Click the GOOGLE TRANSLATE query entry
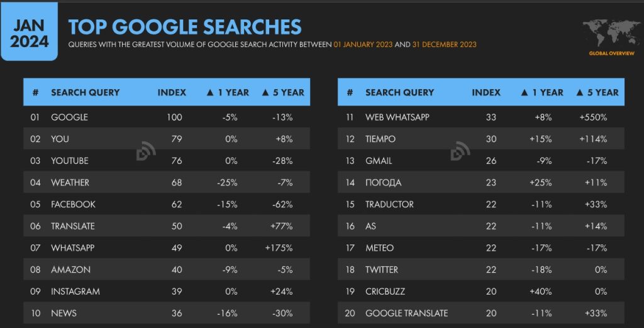Image resolution: width=644 pixels, height=328 pixels. click(407, 313)
